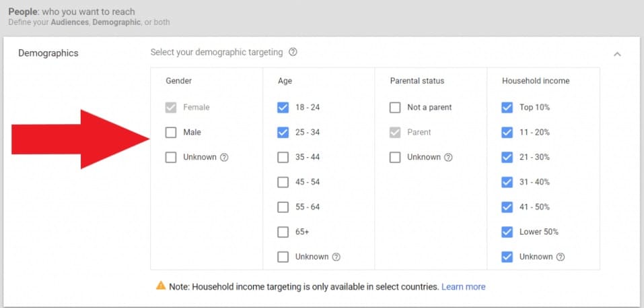Image resolution: width=644 pixels, height=308 pixels.
Task: Click the household income targeting note text
Action: tap(304, 286)
